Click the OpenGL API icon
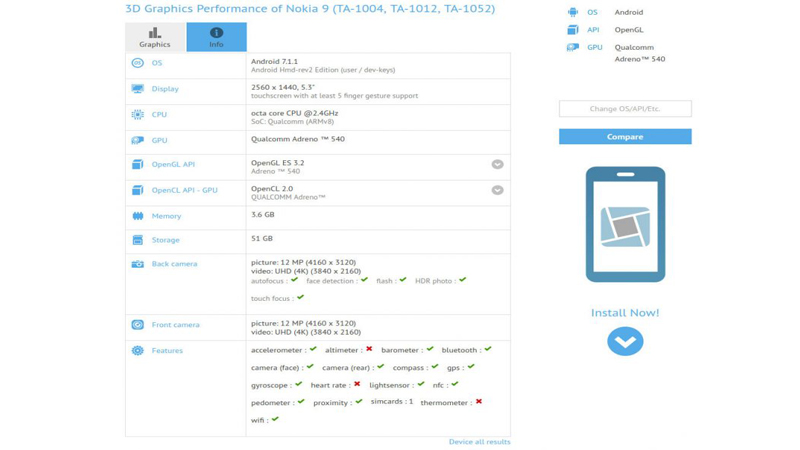The width and height of the screenshot is (800, 450). click(x=137, y=164)
